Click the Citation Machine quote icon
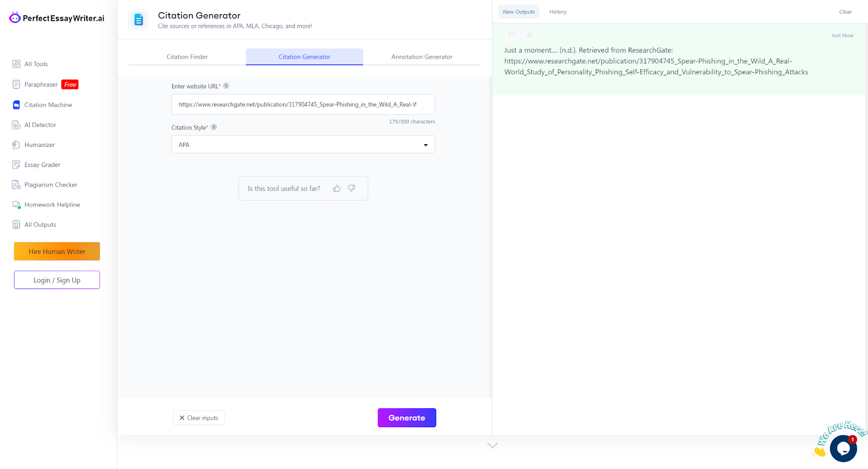Image resolution: width=868 pixels, height=469 pixels. 16,105
